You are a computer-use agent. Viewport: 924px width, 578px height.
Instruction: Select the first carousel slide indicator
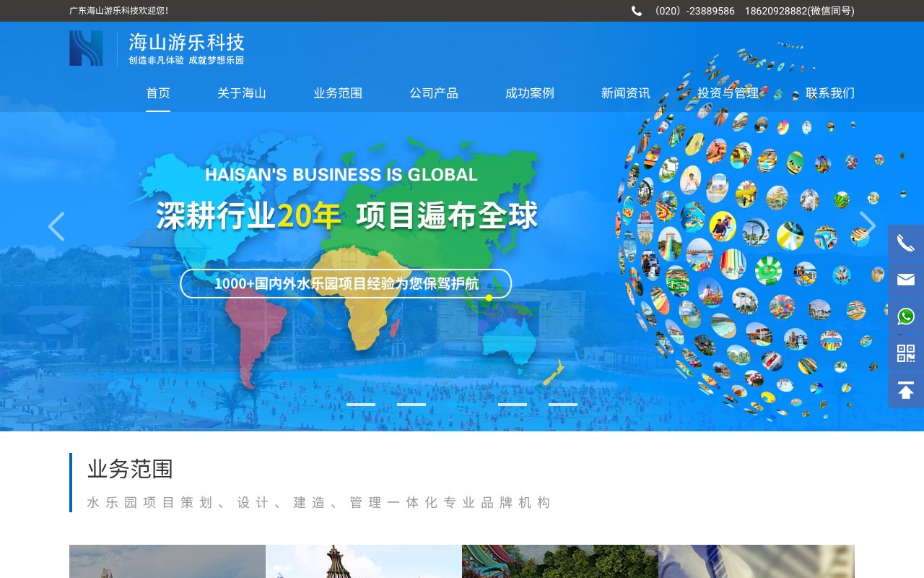tap(361, 405)
